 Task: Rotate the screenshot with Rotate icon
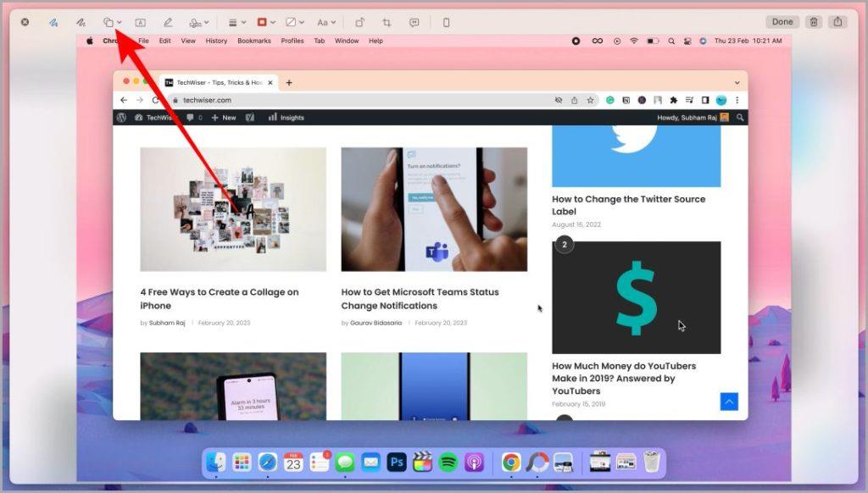(x=359, y=23)
